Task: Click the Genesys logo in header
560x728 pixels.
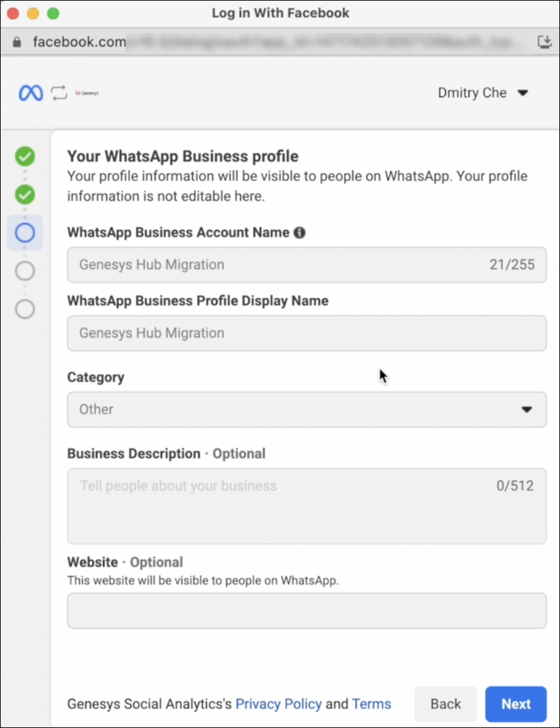Action: click(x=87, y=93)
